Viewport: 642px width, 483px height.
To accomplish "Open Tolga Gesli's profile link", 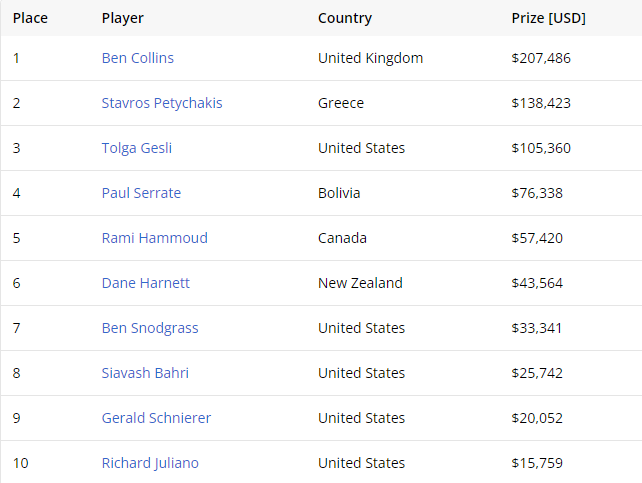I will [137, 148].
